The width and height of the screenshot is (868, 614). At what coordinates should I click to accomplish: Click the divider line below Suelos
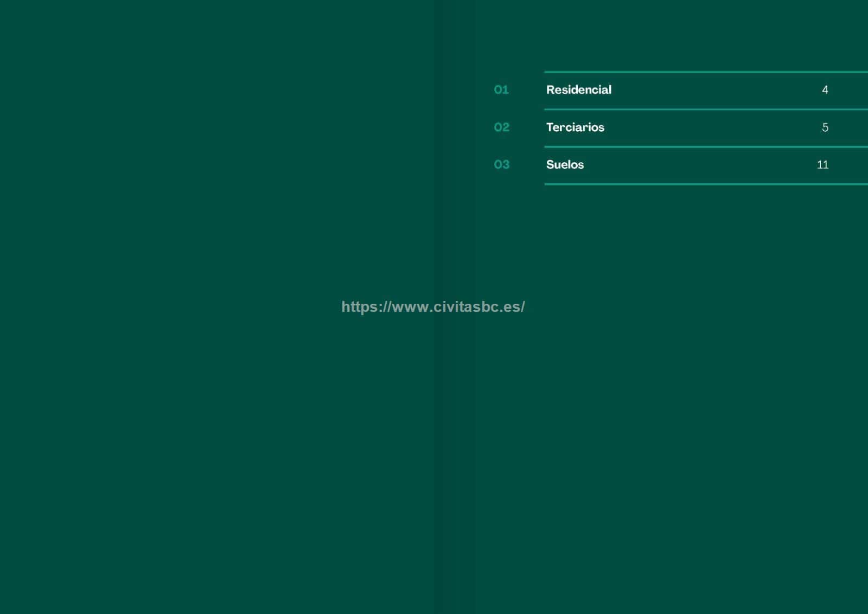[705, 184]
